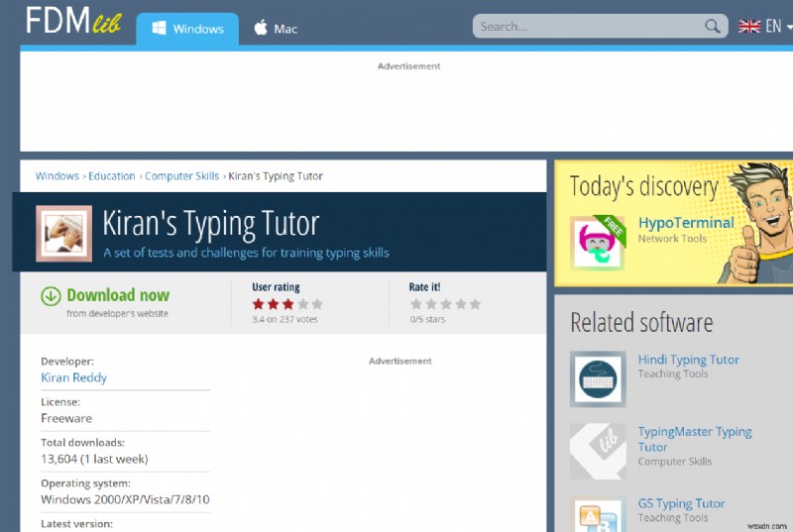Rate it five stars
Screen dimensions: 793x532
475,303
